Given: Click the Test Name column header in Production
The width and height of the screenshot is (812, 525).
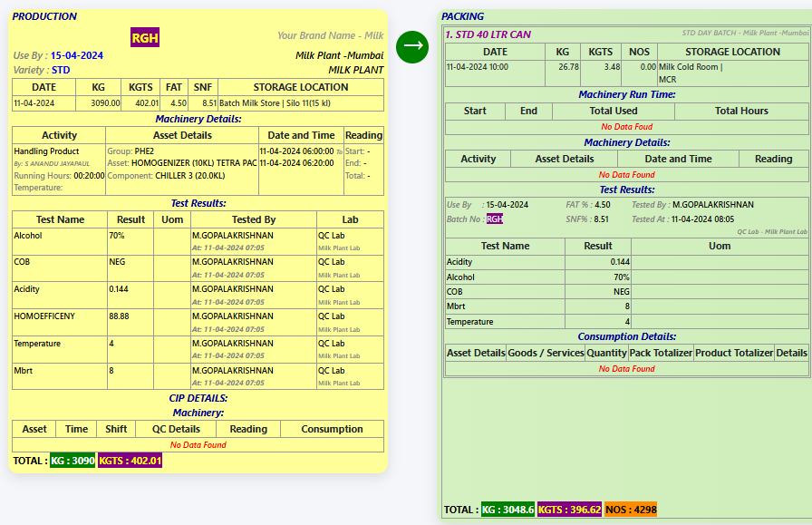Looking at the screenshot, I should point(60,219).
